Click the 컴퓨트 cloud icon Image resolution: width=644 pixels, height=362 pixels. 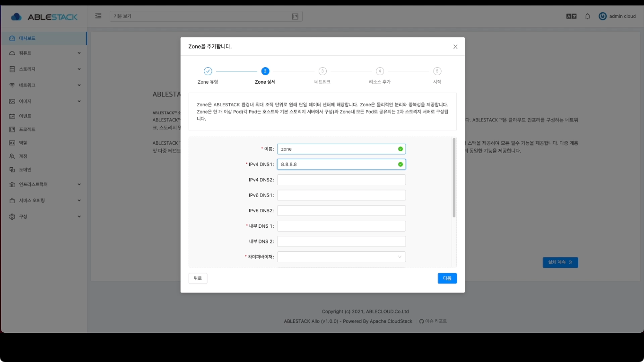pos(12,53)
